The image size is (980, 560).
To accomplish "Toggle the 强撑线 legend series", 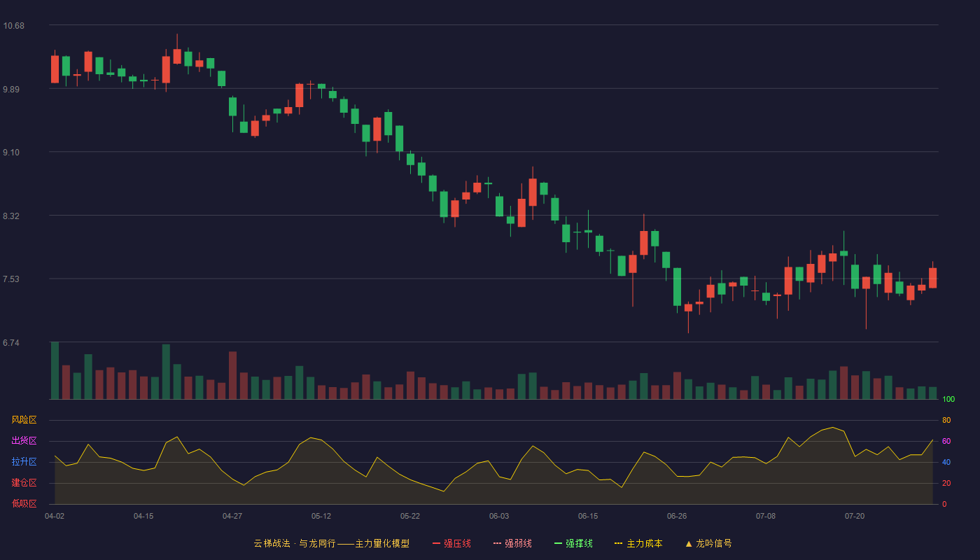I will pyautogui.click(x=573, y=543).
